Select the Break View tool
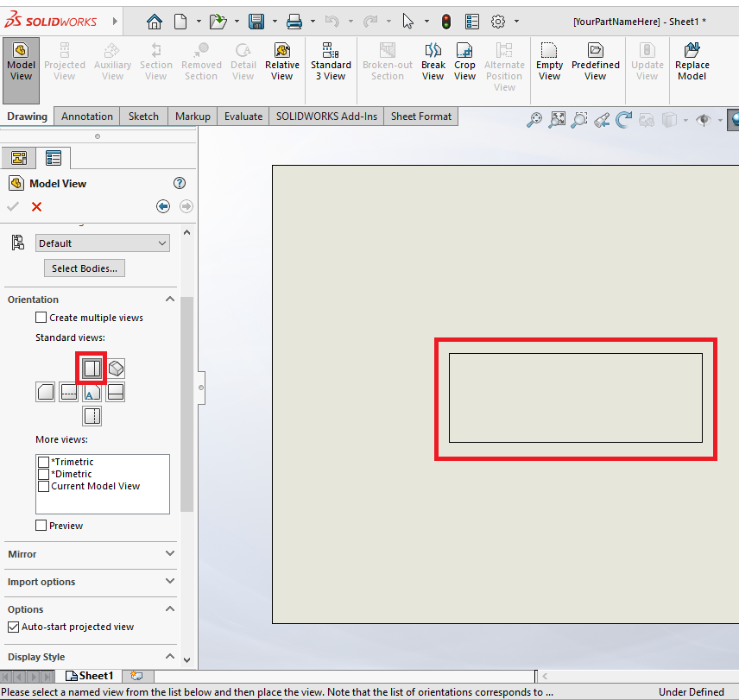739x700 pixels. click(433, 60)
